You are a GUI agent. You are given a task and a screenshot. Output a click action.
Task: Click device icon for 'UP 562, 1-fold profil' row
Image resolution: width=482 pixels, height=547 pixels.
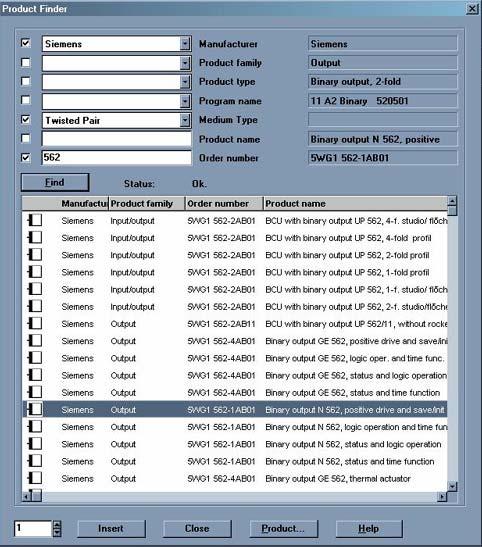pos(35,272)
